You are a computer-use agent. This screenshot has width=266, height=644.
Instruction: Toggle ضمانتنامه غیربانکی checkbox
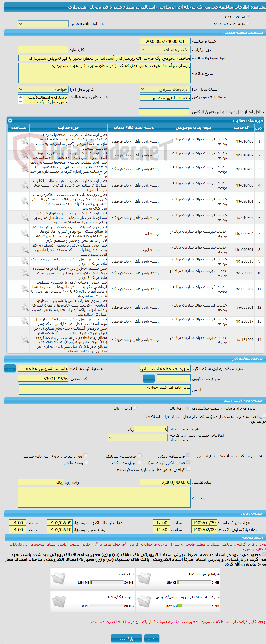[x=139, y=456]
